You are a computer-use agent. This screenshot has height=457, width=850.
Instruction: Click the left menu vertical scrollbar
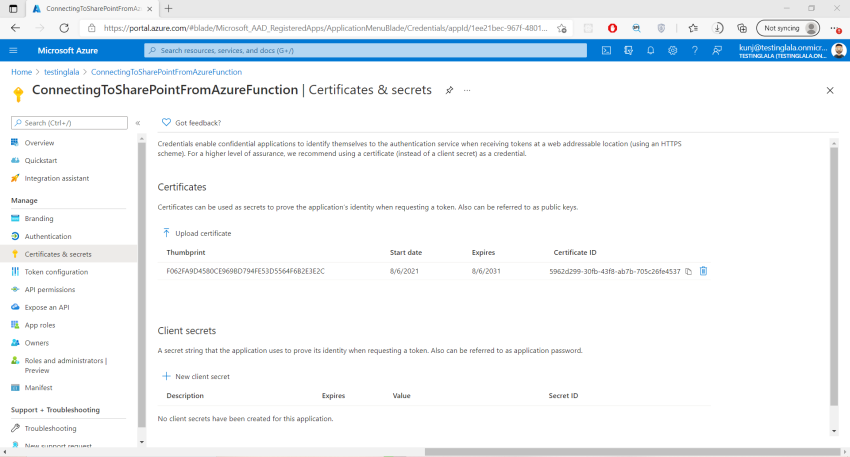click(141, 285)
